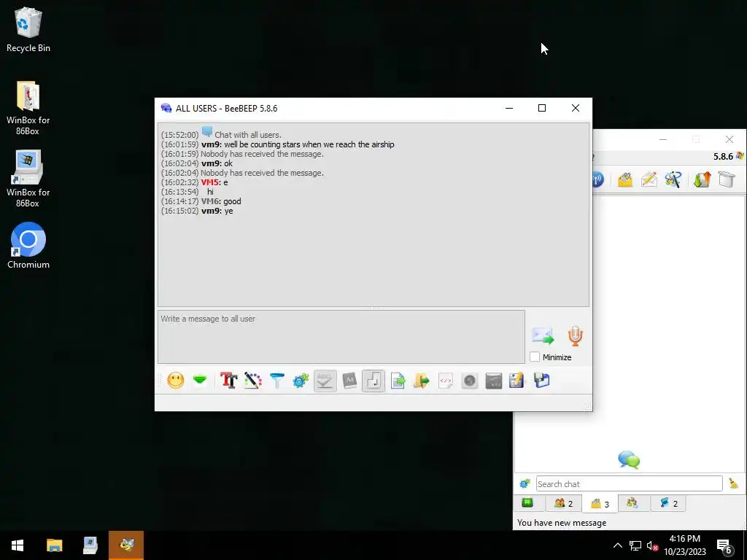Viewport: 747px width, 560px height.
Task: Click the message 'well be counting stars when we reach the airship'
Action: [309, 144]
